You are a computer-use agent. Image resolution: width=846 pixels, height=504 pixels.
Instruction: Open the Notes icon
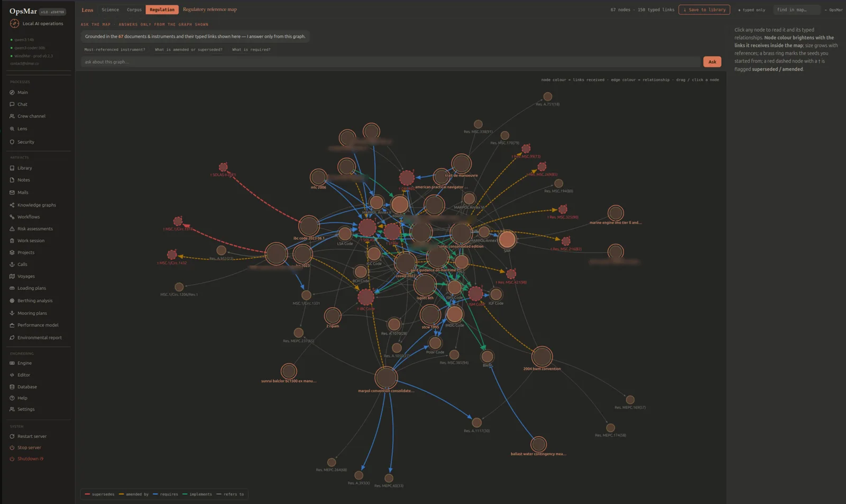(x=12, y=180)
